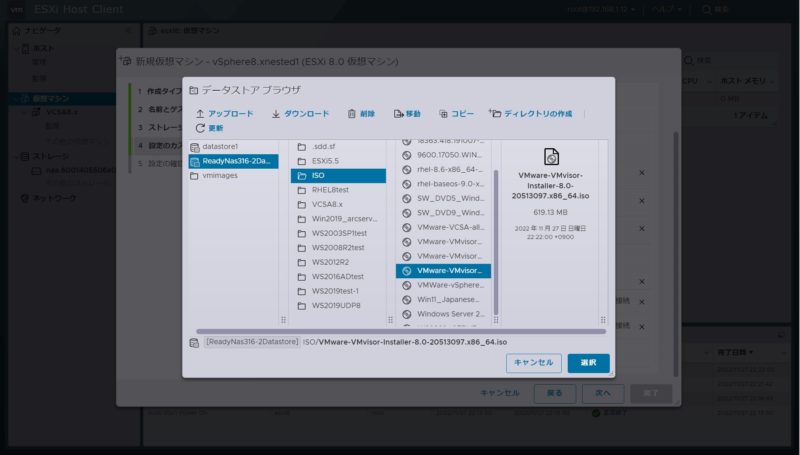Screen dimensions: 800x455
Task: Select the Win11_Japanese... ISO file
Action: click(x=443, y=299)
